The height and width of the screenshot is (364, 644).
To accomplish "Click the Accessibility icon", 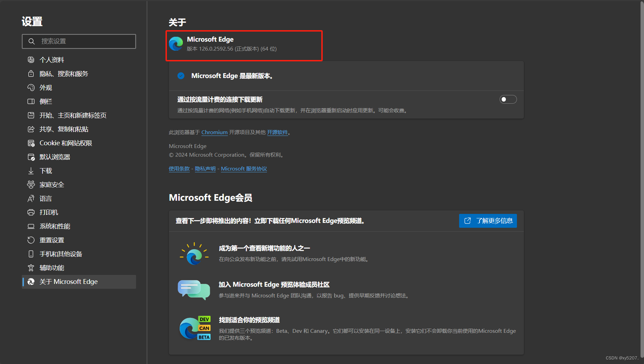I will point(31,268).
